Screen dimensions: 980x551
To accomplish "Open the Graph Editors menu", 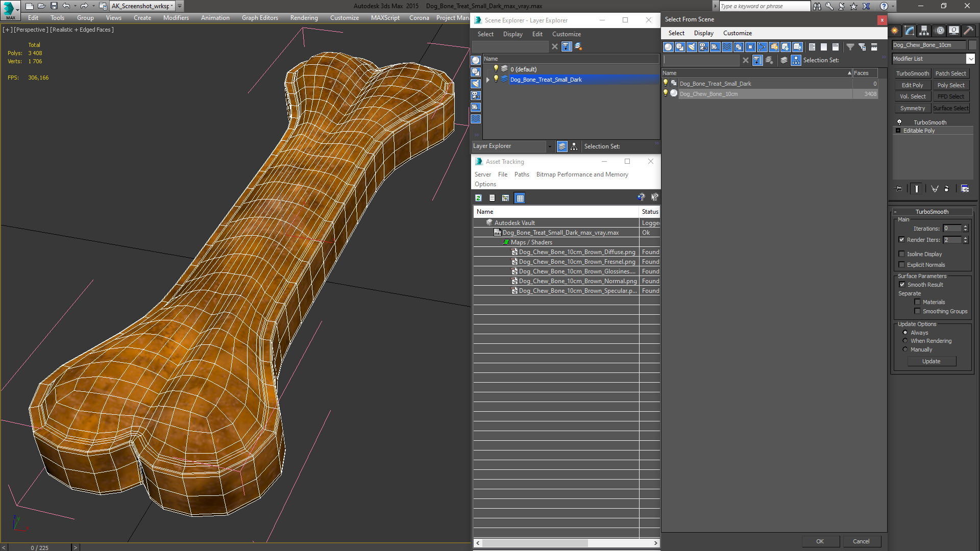I will [260, 18].
